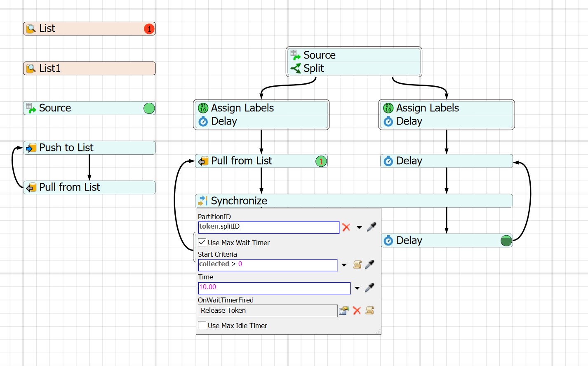Expand the PartitionID dropdown arrow
The width and height of the screenshot is (588, 366).
click(x=359, y=227)
